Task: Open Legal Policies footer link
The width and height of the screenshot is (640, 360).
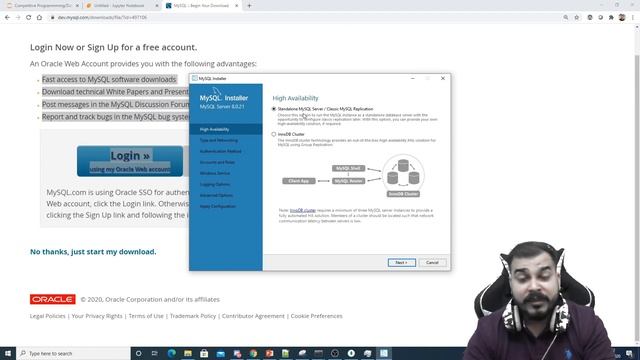Action: point(47,316)
